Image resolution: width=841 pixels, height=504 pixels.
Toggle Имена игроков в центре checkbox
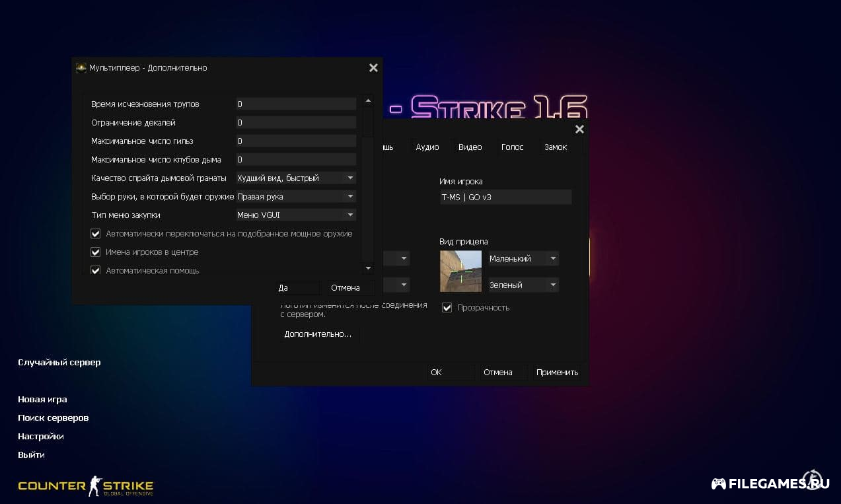(x=96, y=252)
